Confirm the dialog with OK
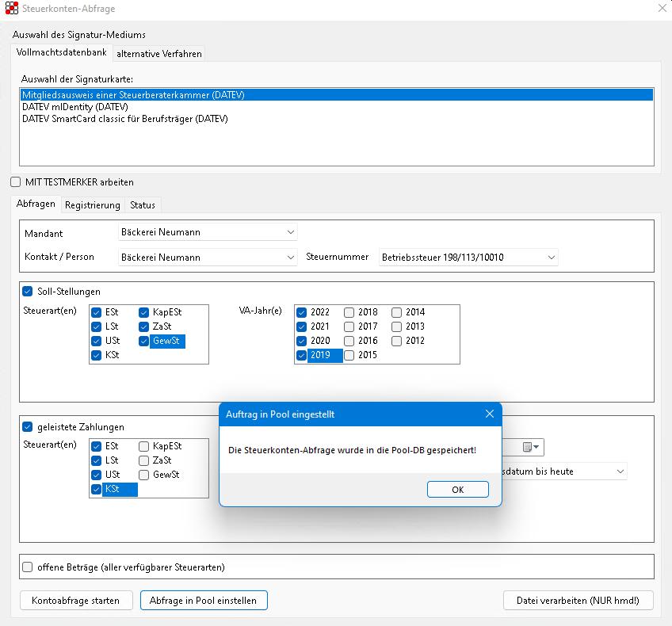This screenshot has height=626, width=672. [457, 490]
